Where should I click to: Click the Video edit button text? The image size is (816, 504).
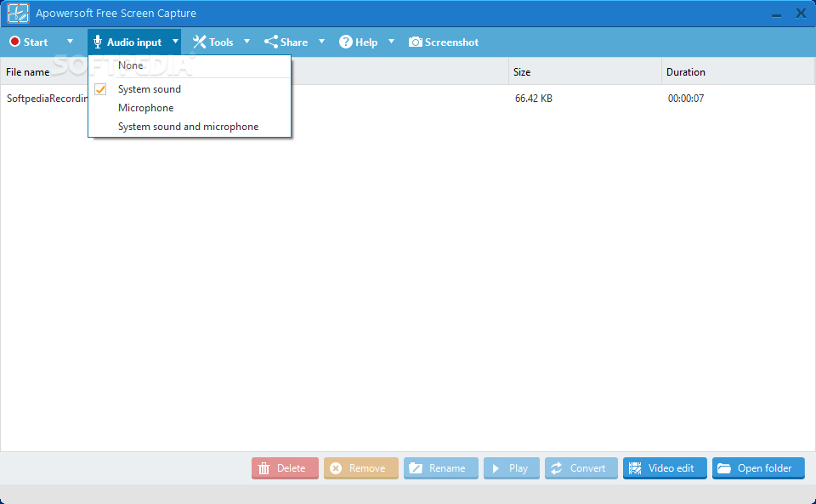click(671, 468)
